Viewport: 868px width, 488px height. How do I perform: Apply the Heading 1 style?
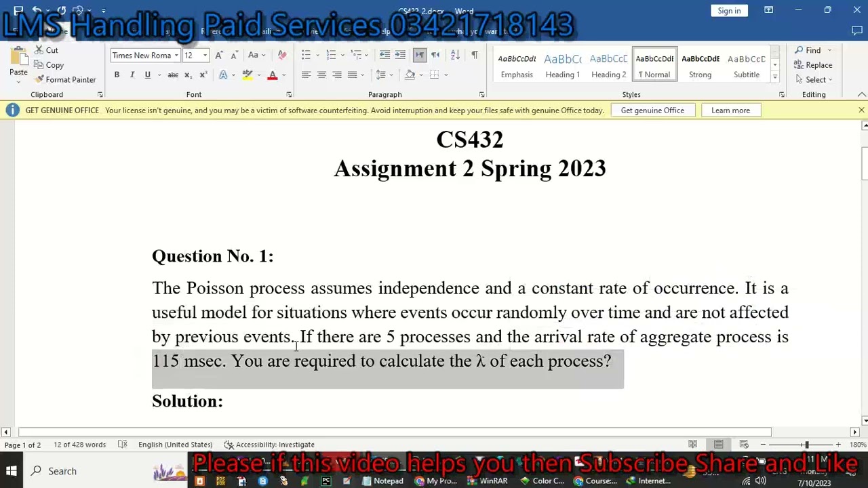coord(563,65)
